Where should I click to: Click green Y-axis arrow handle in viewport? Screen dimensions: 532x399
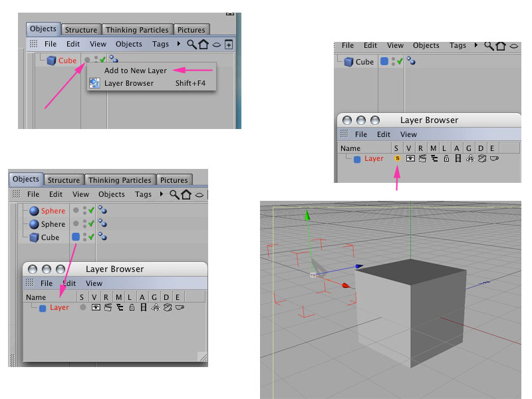point(307,215)
